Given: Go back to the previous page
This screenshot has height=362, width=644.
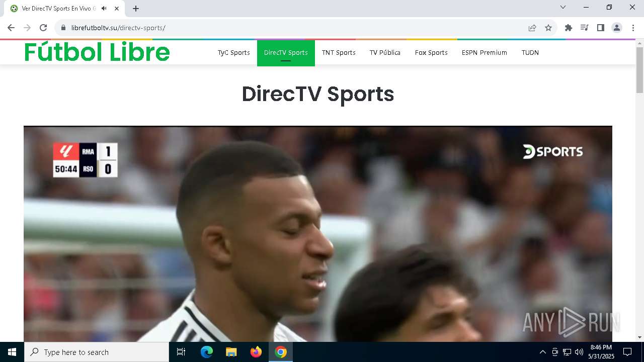Looking at the screenshot, I should tap(11, 28).
